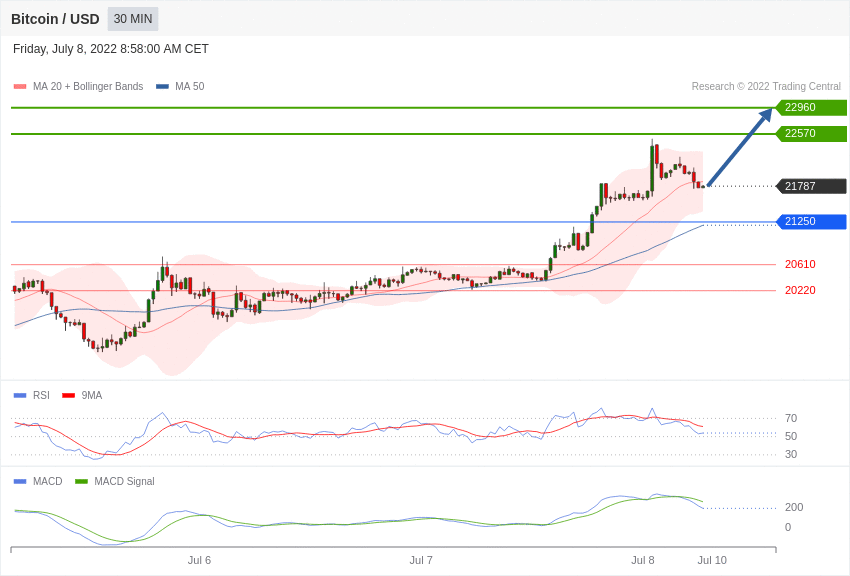The height and width of the screenshot is (576, 850).
Task: Click the blue upward forecast arrow
Action: (x=740, y=147)
